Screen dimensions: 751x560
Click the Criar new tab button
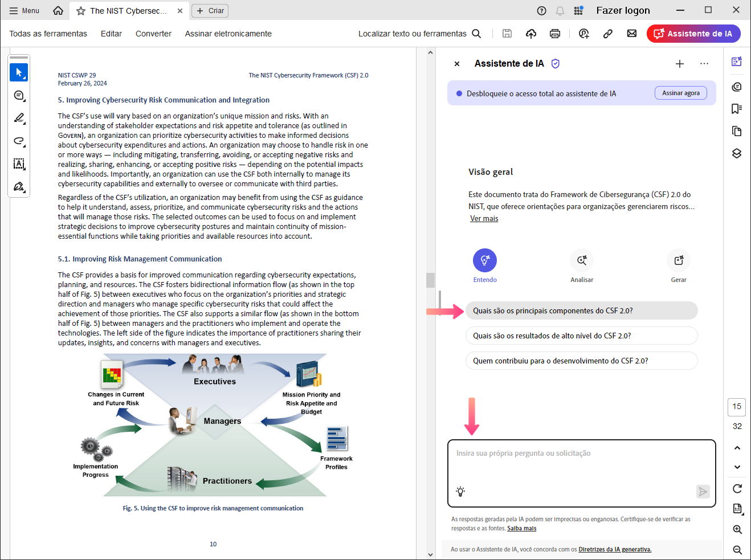coord(210,11)
